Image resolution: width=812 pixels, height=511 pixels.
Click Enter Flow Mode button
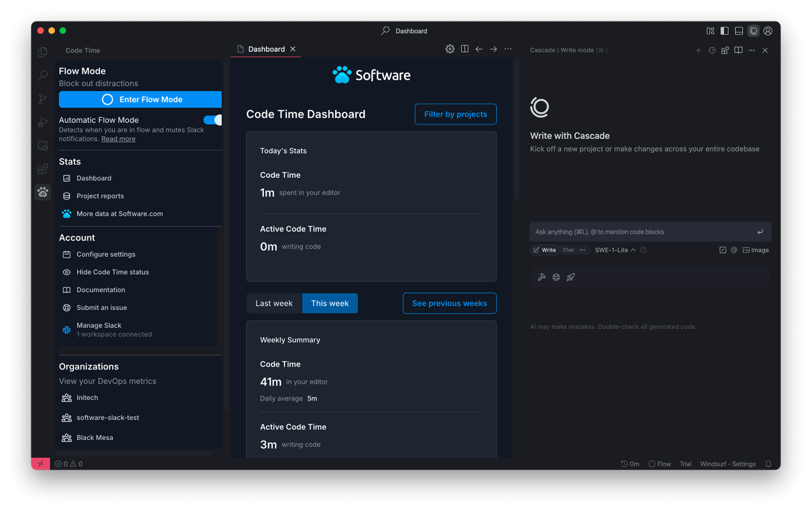pyautogui.click(x=140, y=99)
